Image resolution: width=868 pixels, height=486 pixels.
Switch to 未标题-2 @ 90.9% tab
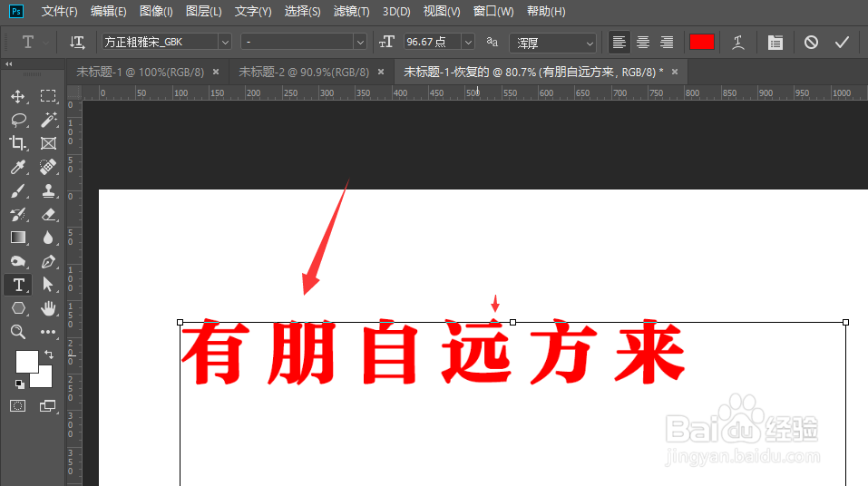(303, 72)
